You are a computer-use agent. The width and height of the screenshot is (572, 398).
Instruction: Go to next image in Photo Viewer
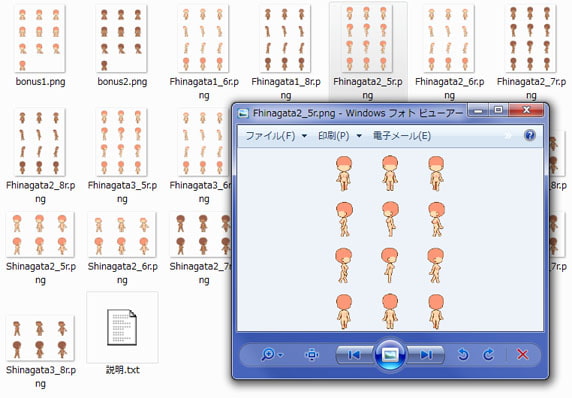(425, 355)
